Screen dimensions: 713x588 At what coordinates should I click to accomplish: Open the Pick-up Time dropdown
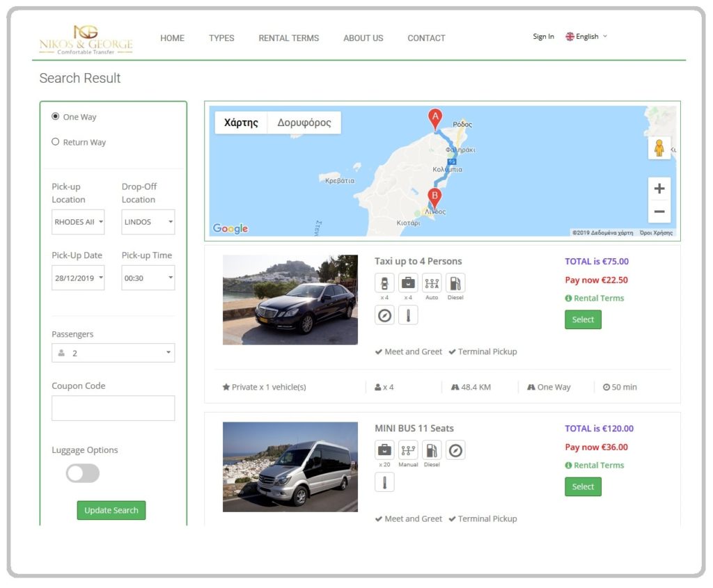(x=148, y=278)
